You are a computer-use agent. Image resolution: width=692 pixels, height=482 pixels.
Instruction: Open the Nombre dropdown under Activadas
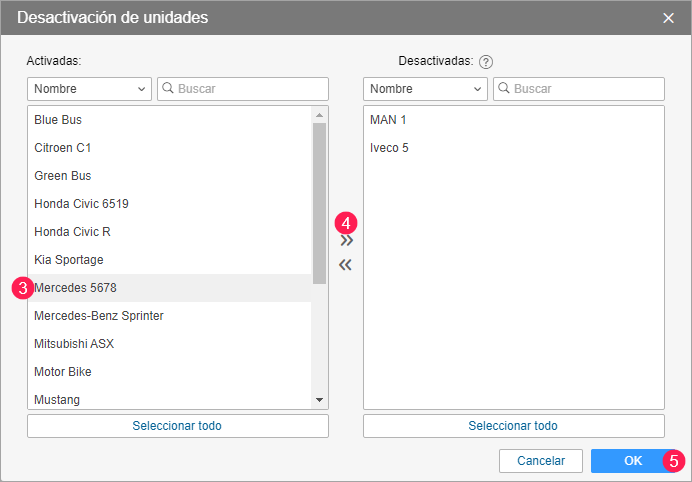[89, 89]
